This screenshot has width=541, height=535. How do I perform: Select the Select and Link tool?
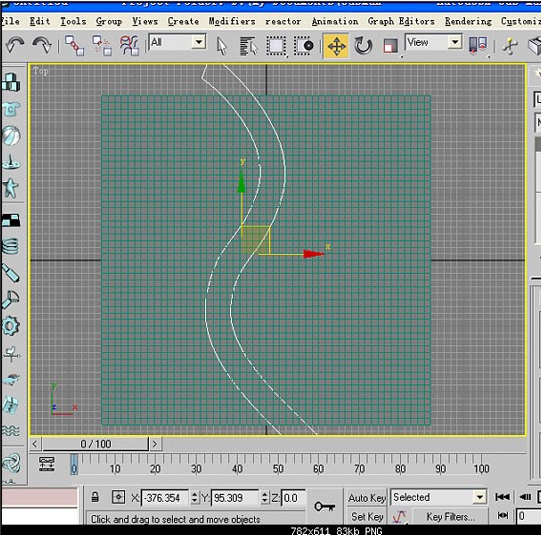point(74,46)
